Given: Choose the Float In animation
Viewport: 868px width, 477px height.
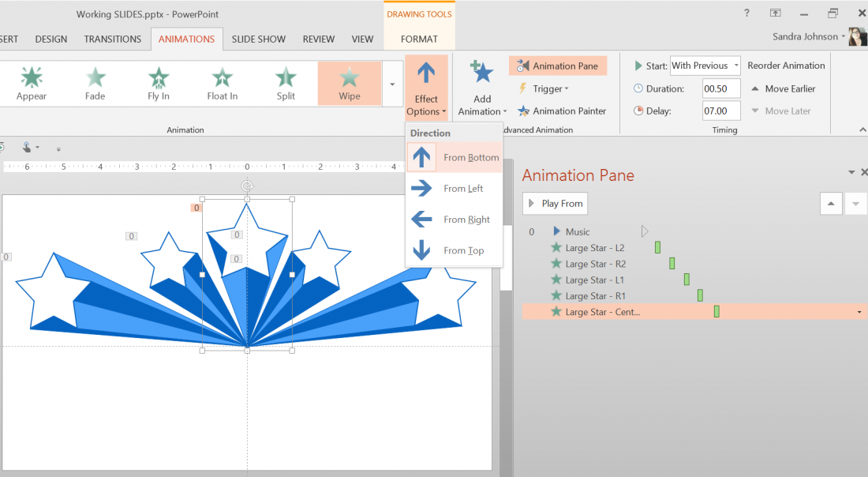Looking at the screenshot, I should pyautogui.click(x=222, y=83).
